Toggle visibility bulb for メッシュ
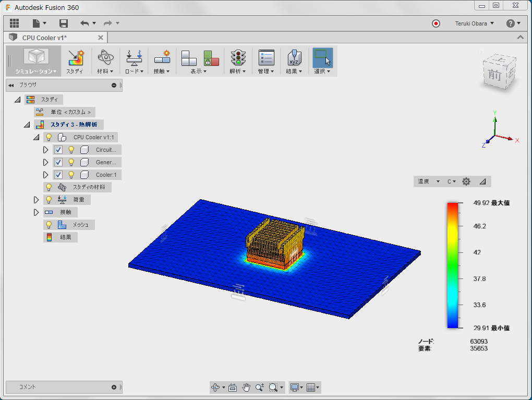The height and width of the screenshot is (400, 532). click(49, 225)
